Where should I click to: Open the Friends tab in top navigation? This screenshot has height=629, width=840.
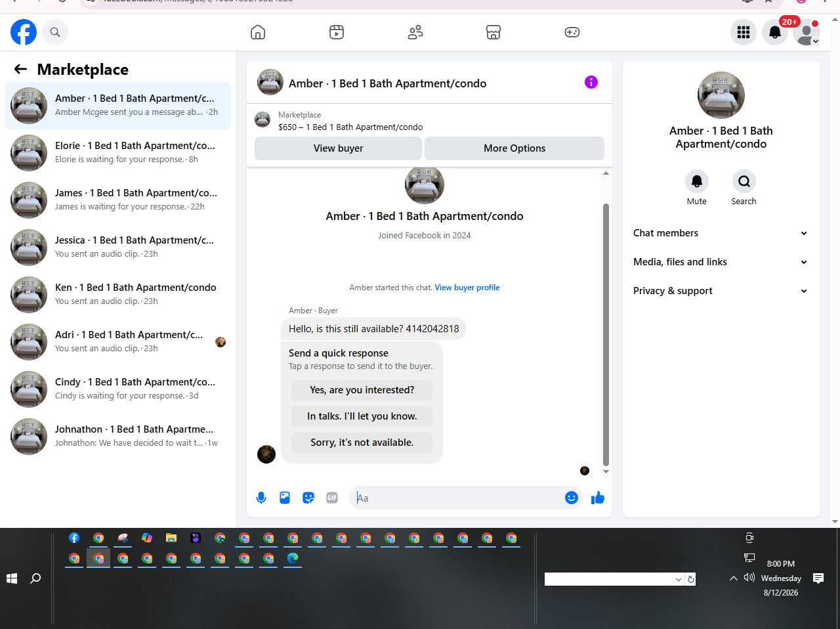click(x=415, y=32)
